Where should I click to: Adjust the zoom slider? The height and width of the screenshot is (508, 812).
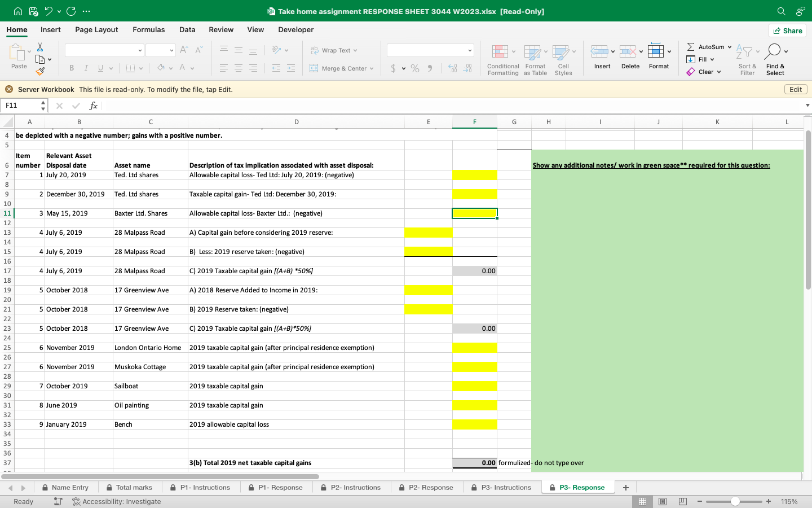click(735, 501)
